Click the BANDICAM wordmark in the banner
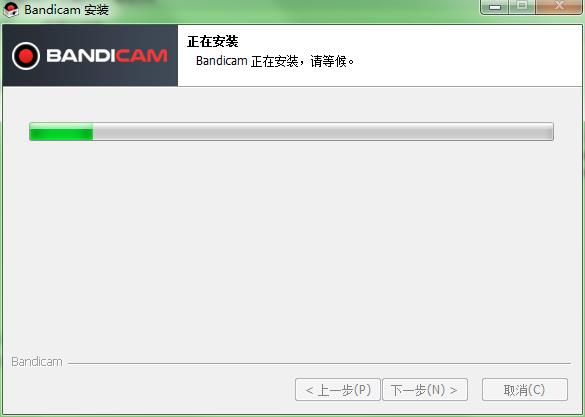The width and height of the screenshot is (585, 417). tap(107, 56)
